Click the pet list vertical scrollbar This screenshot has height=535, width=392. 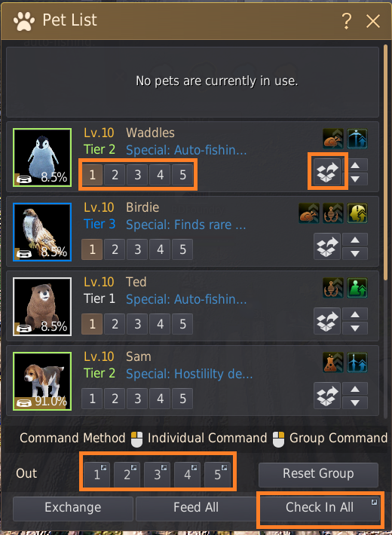tap(385, 157)
